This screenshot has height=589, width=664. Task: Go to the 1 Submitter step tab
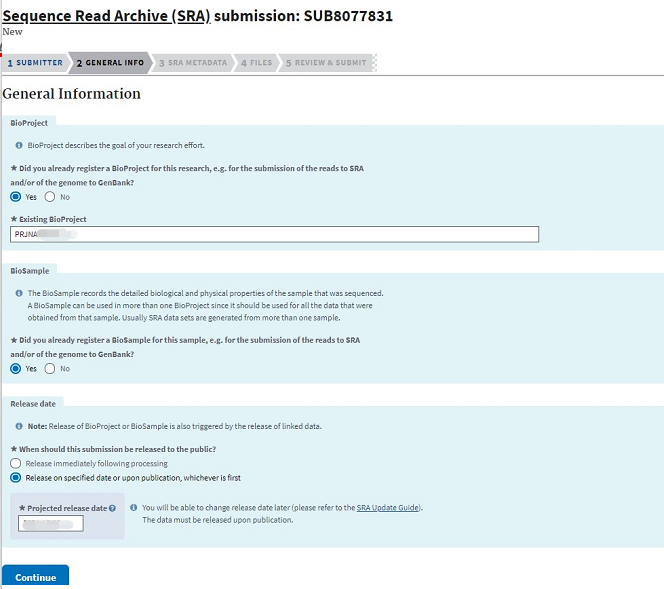click(35, 63)
